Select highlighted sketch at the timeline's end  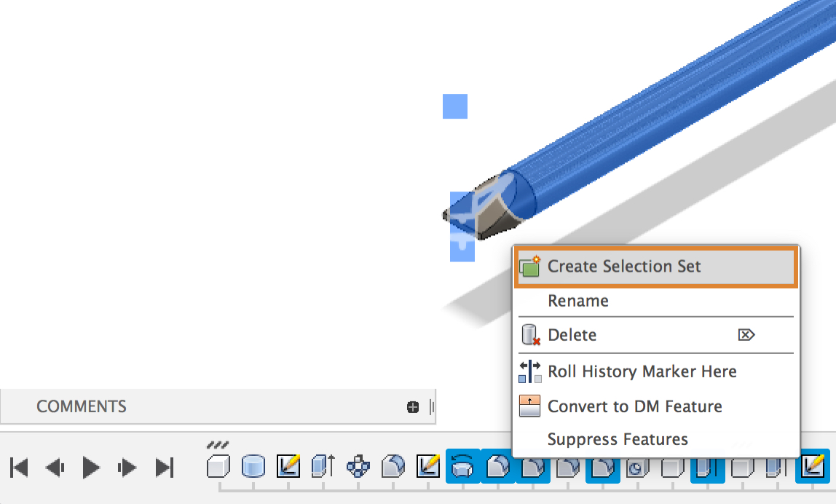(813, 467)
